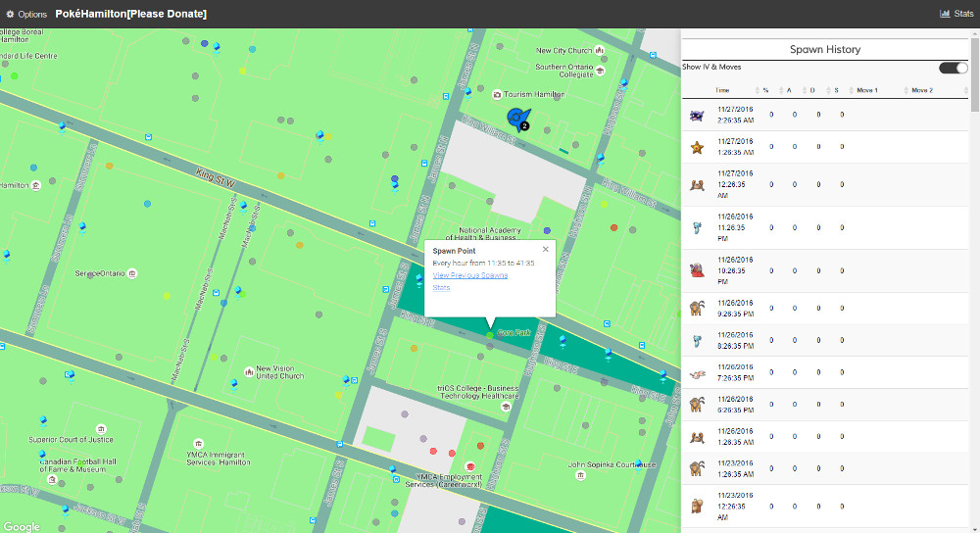980x533 pixels.
Task: Open the Stats chart page
Action: point(956,14)
